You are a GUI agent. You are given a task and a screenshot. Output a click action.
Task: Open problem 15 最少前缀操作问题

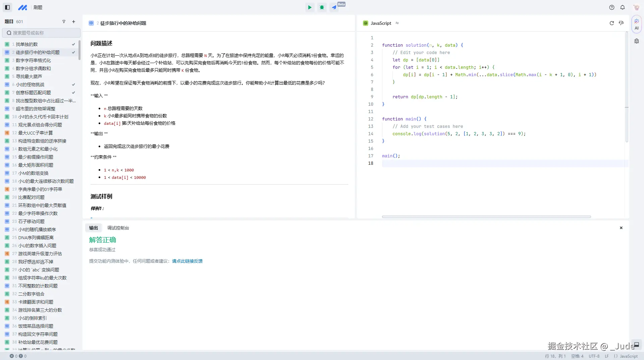40,157
